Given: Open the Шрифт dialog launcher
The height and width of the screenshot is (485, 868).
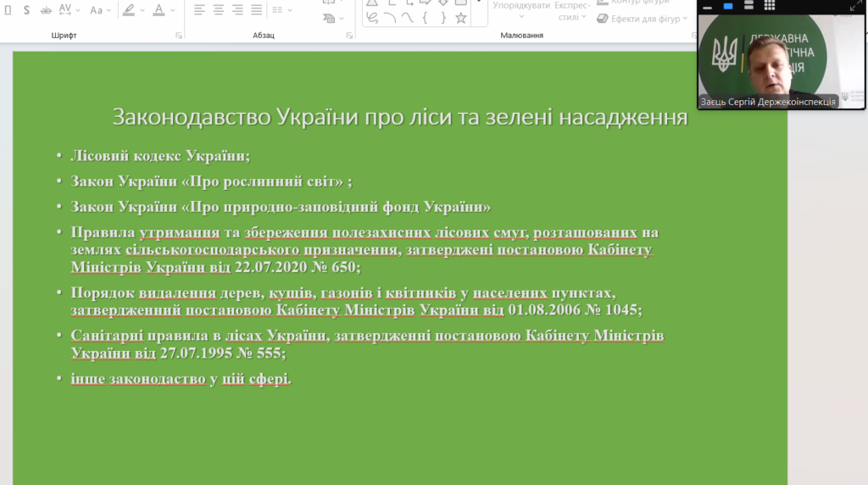Looking at the screenshot, I should pyautogui.click(x=178, y=36).
